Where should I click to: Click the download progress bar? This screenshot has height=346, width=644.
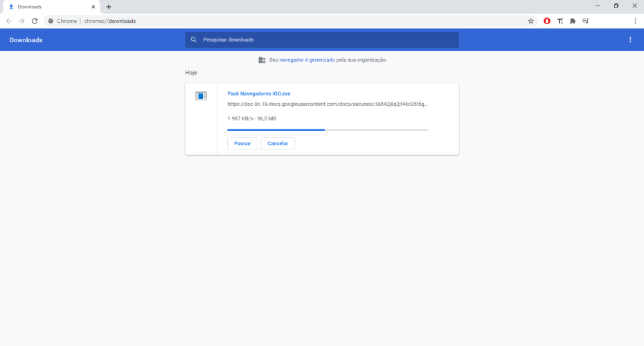pyautogui.click(x=328, y=129)
